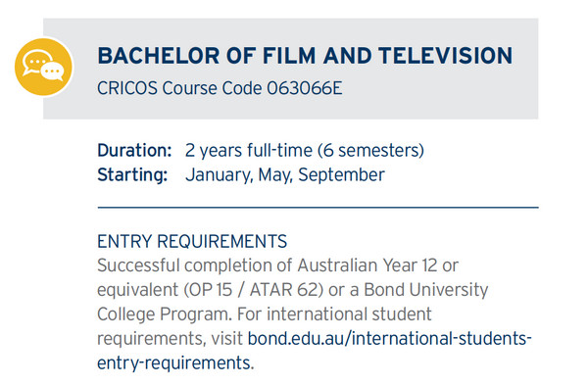Click the (6 semesters) text

pyautogui.click(x=370, y=150)
